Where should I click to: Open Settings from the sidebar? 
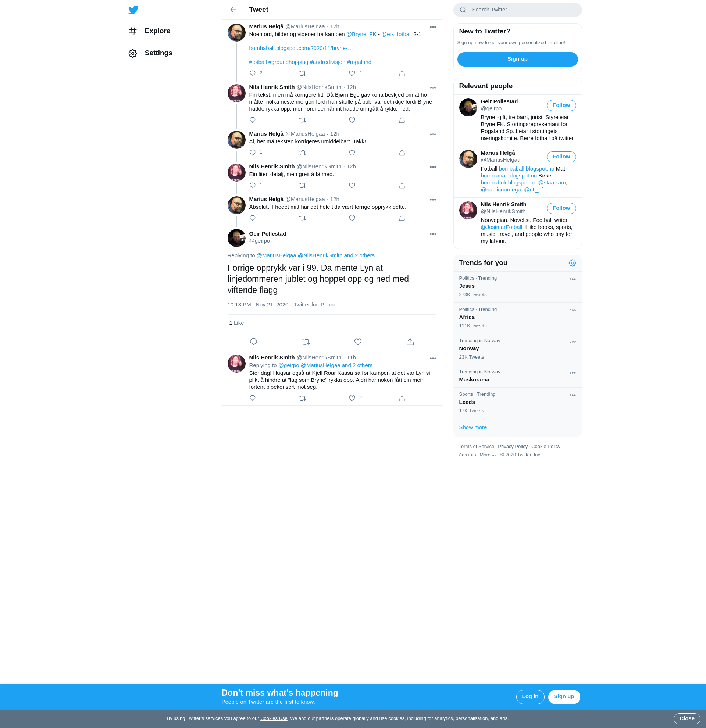[x=150, y=53]
